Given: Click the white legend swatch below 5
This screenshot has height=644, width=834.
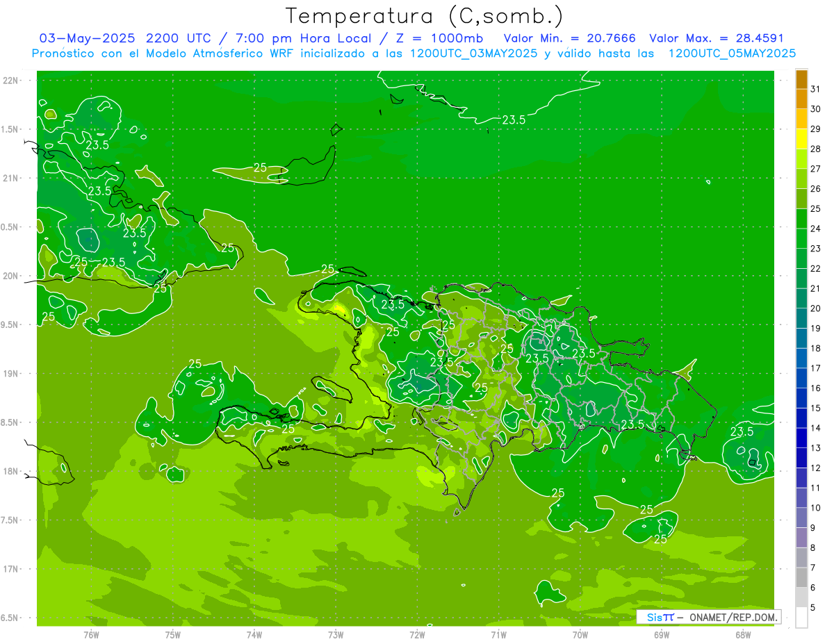Looking at the screenshot, I should click(x=801, y=618).
